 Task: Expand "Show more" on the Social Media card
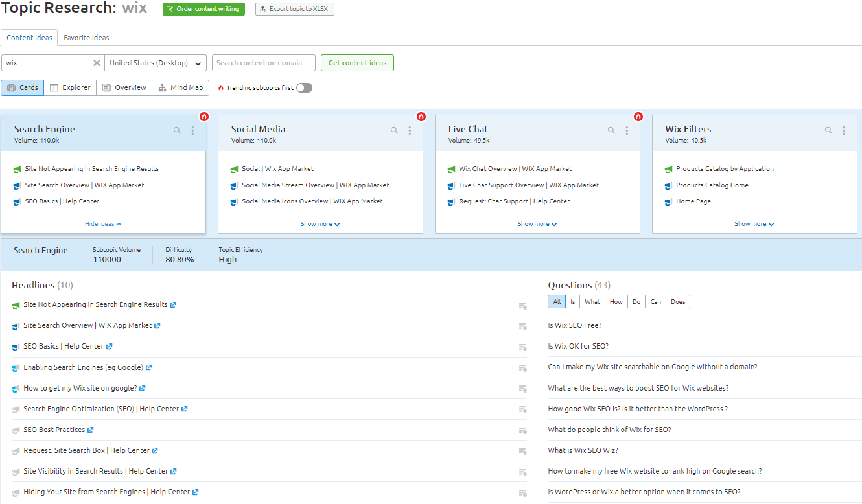pos(320,223)
